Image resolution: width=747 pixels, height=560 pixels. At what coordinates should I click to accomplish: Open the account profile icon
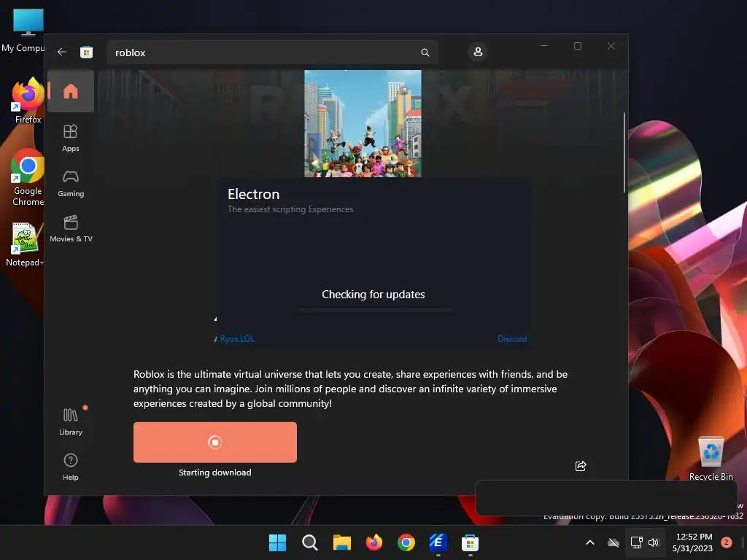pyautogui.click(x=478, y=52)
